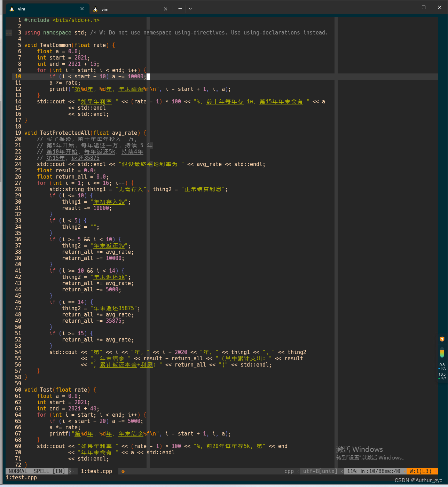Click the cpp filetype status segment
The width and height of the screenshot is (448, 487).
[x=289, y=471]
